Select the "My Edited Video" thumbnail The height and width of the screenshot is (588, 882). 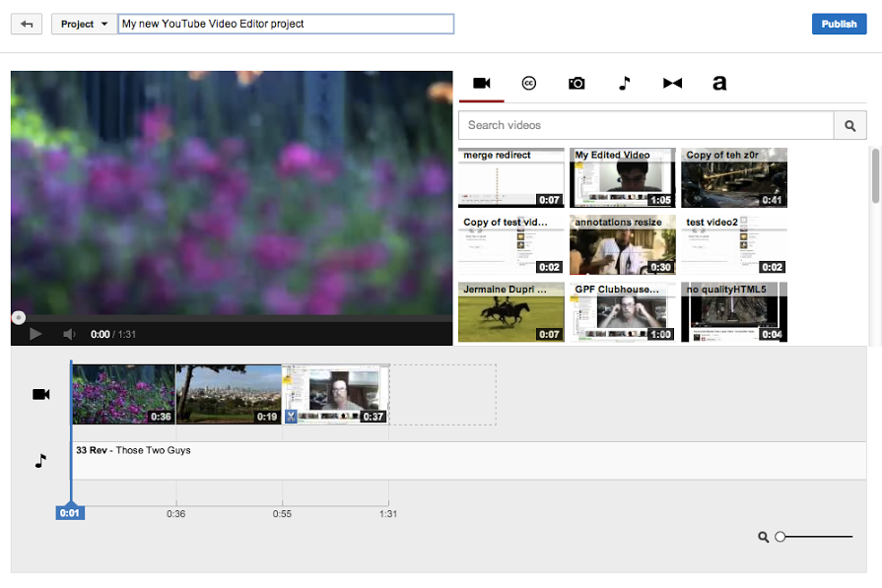click(622, 177)
